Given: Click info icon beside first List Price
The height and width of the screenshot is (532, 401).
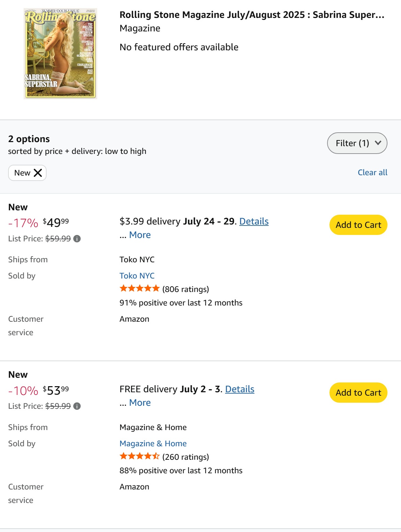Looking at the screenshot, I should pos(77,239).
